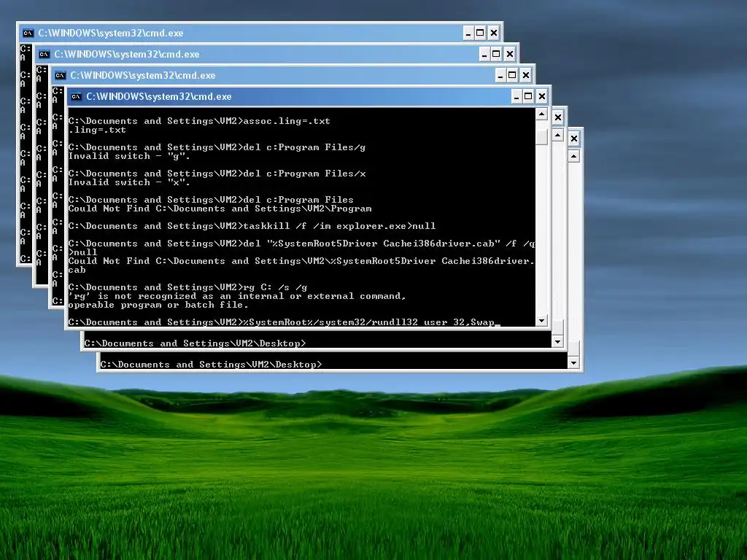The image size is (747, 560).
Task: Close the hidden cmd window with the lowest Desktop prompt
Action: pos(574,139)
